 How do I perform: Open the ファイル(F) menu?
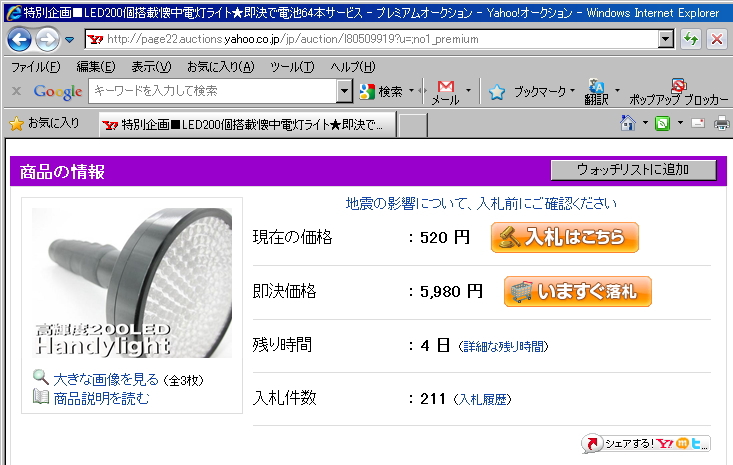35,66
